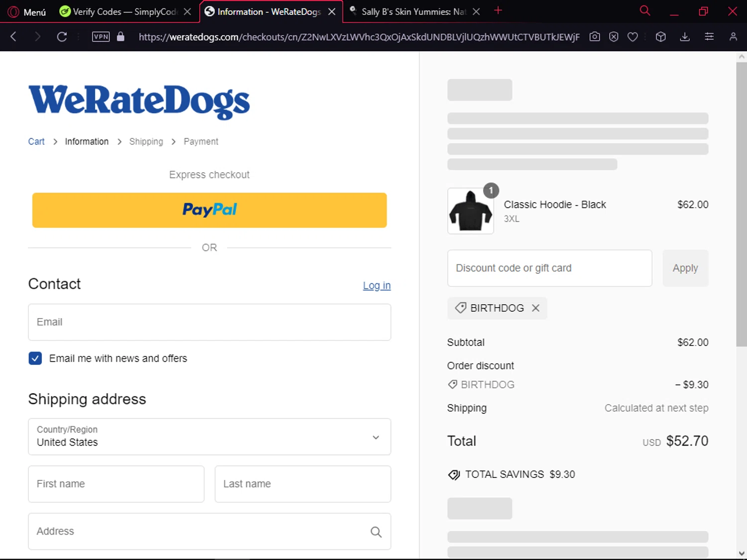Open the snapshot camera icon
Image resolution: width=747 pixels, height=560 pixels.
coord(595,36)
